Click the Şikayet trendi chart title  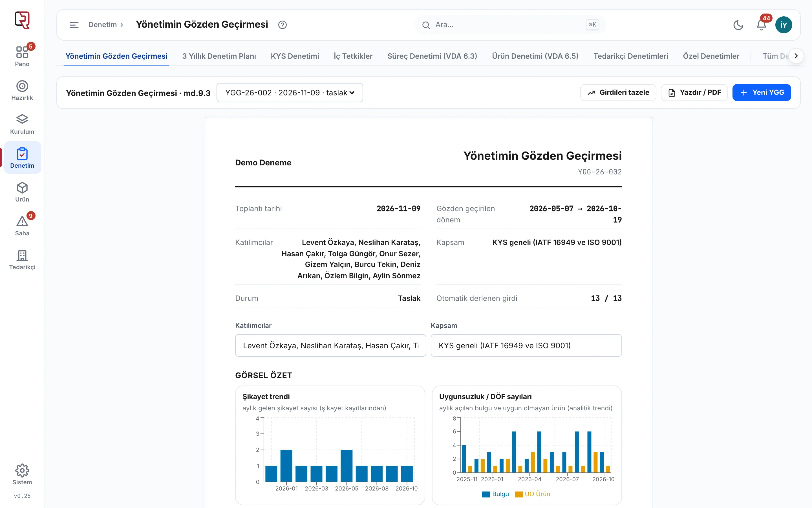click(x=266, y=397)
